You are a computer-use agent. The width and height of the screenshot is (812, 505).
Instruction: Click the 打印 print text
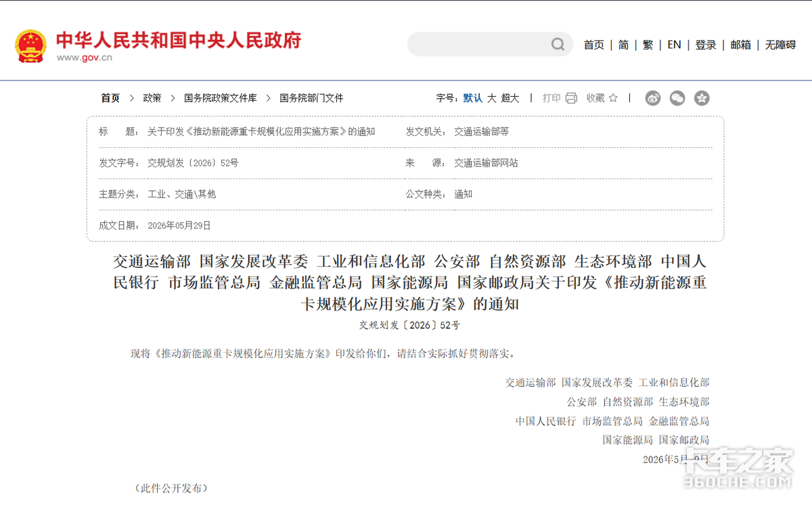click(551, 98)
